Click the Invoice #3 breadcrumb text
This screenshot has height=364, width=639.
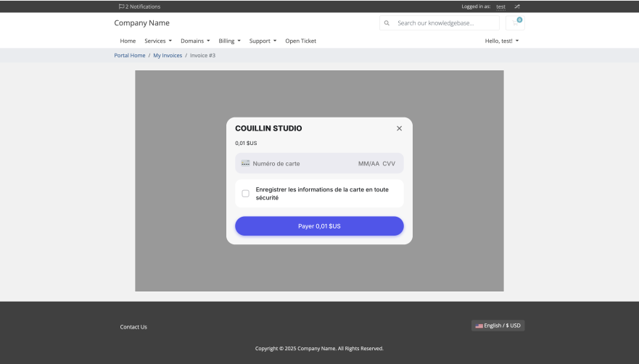click(x=202, y=55)
